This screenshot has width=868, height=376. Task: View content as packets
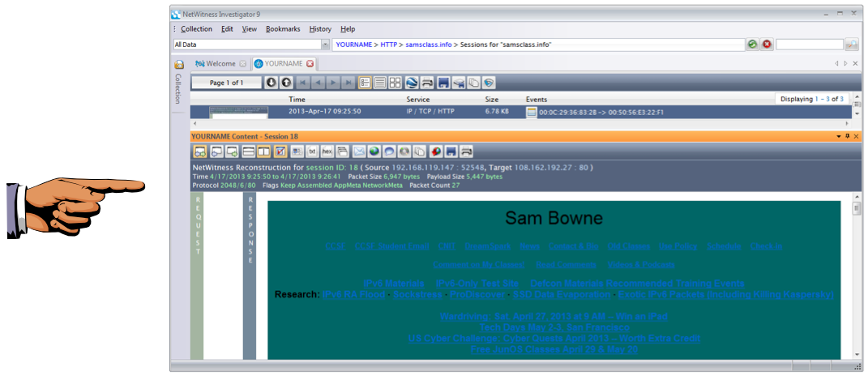pos(342,152)
